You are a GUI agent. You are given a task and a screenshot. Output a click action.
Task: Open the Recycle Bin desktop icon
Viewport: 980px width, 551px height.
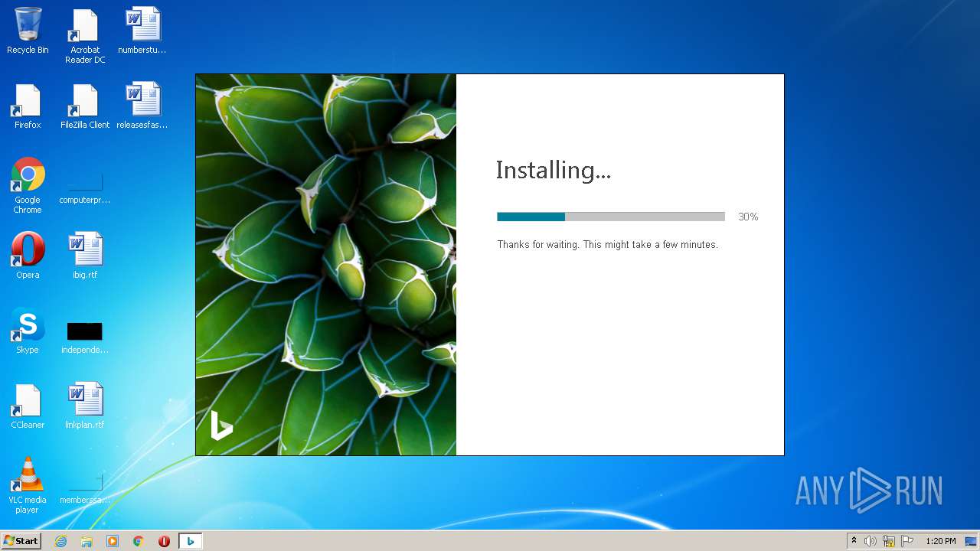click(28, 31)
